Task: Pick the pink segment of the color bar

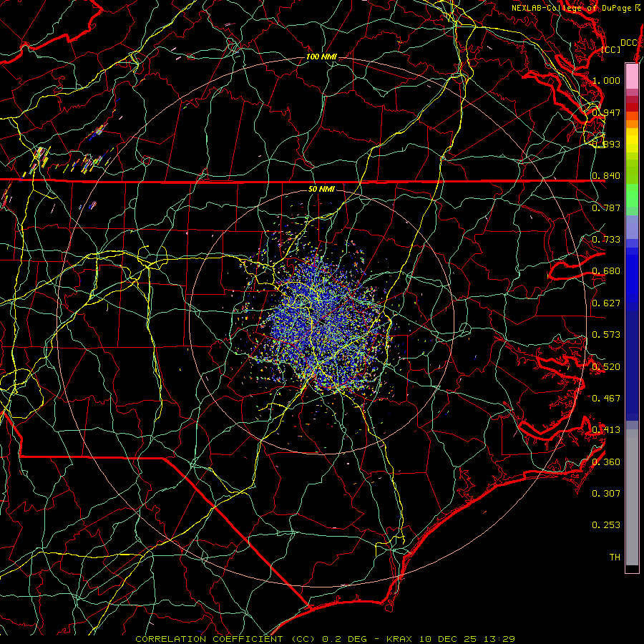Action: click(x=632, y=76)
